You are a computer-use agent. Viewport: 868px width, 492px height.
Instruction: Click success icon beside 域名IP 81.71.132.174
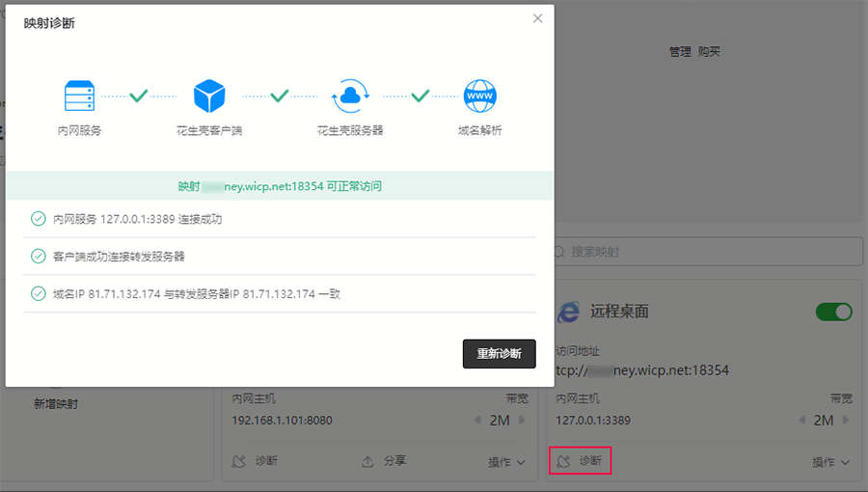(x=39, y=293)
